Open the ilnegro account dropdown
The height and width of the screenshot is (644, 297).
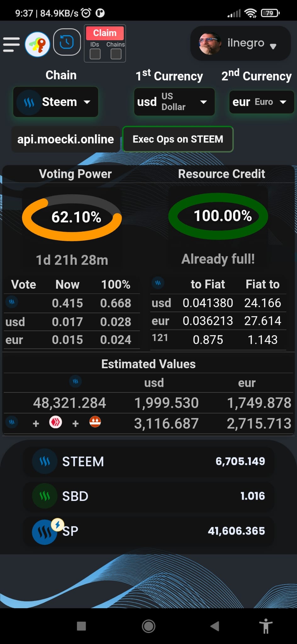[240, 43]
